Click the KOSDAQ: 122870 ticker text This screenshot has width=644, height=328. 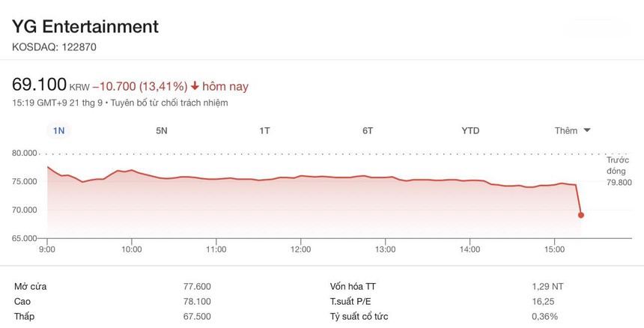[x=55, y=47]
